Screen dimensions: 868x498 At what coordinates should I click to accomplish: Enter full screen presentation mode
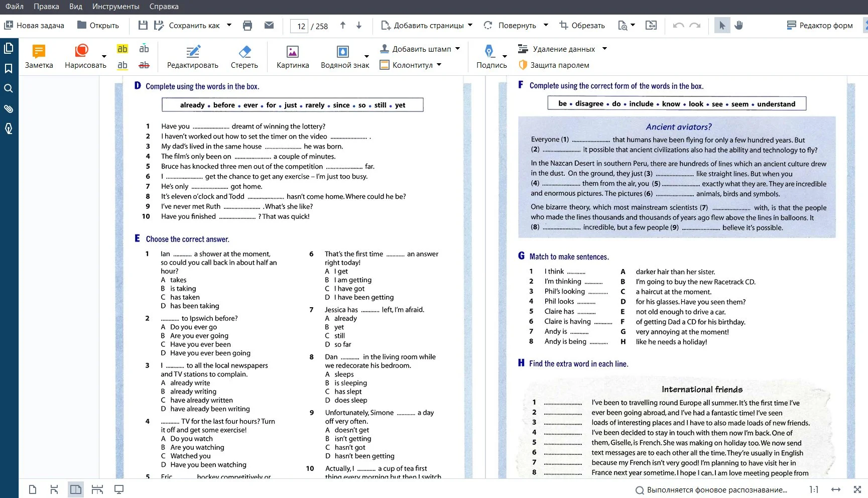tap(119, 489)
